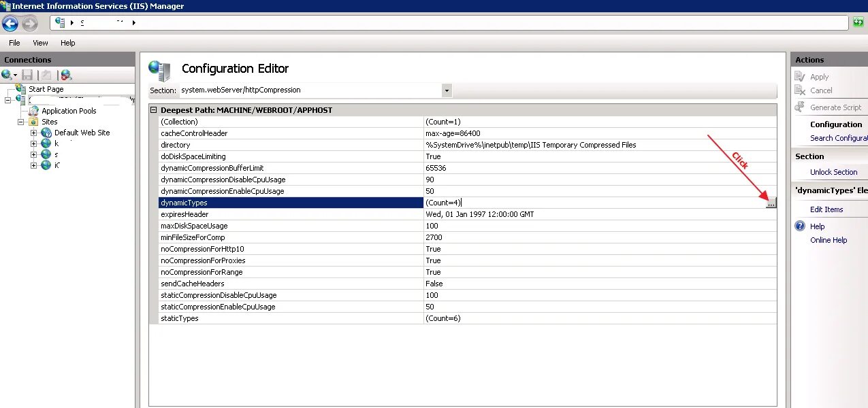Screen dimensions: 868x408
Task: Click the save connections disk icon
Action: [28, 75]
